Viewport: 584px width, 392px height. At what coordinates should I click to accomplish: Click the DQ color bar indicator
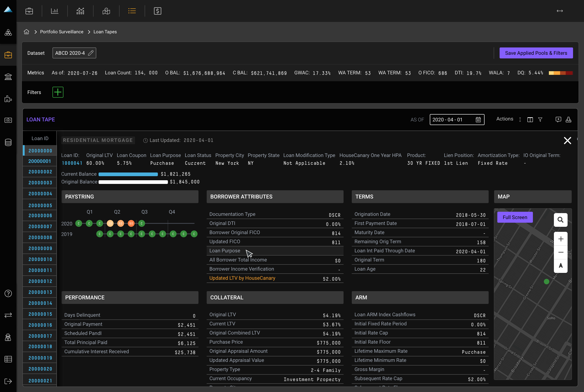pos(561,73)
